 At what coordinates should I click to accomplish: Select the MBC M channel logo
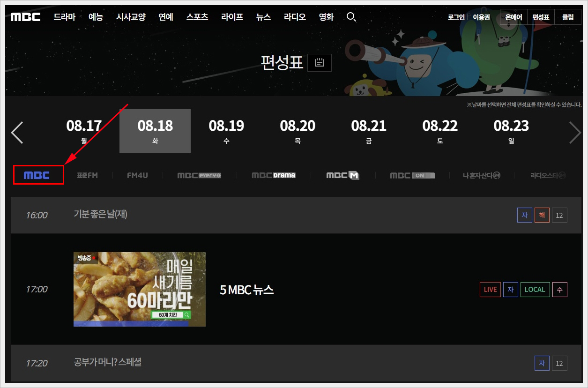point(342,175)
